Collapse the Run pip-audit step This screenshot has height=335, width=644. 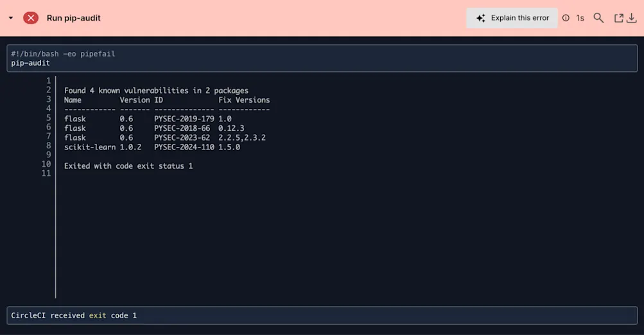point(11,18)
